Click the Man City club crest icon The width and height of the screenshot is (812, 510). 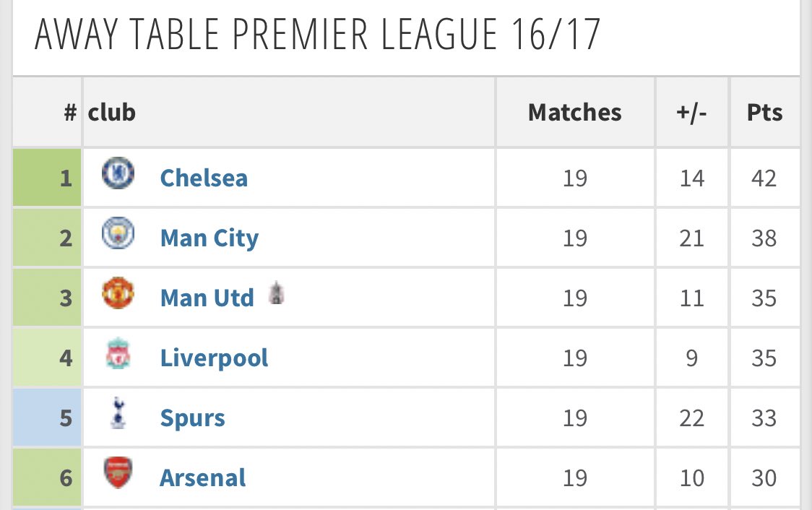pyautogui.click(x=118, y=233)
